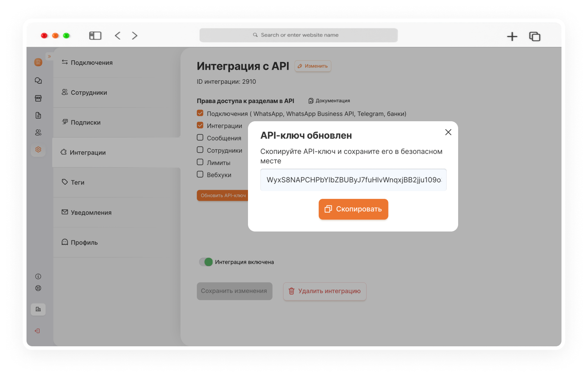Image resolution: width=588 pixels, height=377 pixels.
Task: Uncheck the Подключения access checkbox
Action: point(200,113)
